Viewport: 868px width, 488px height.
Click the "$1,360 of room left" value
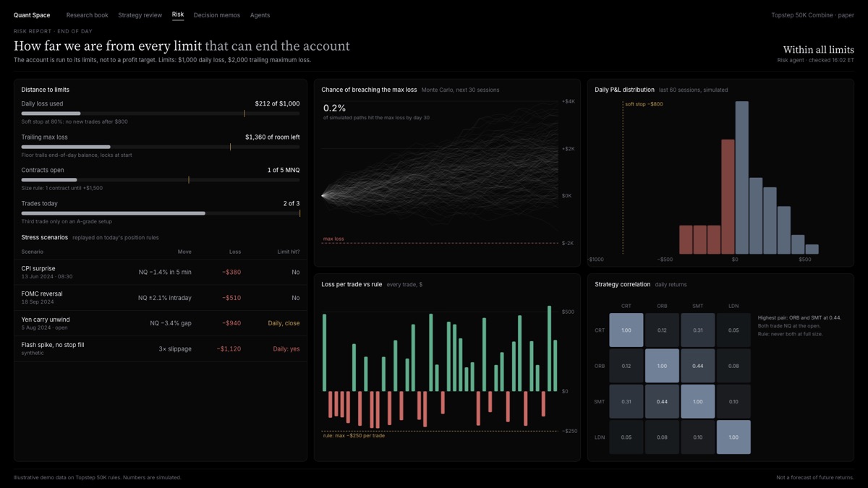click(272, 137)
